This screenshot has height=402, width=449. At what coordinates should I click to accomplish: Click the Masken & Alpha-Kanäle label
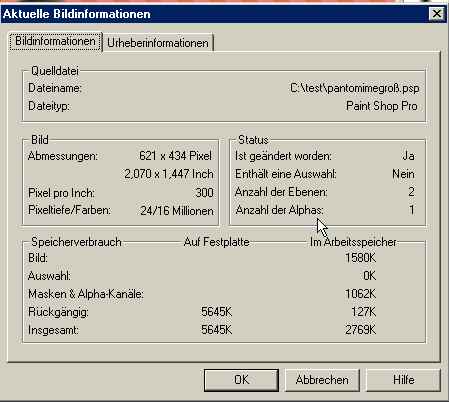point(86,294)
